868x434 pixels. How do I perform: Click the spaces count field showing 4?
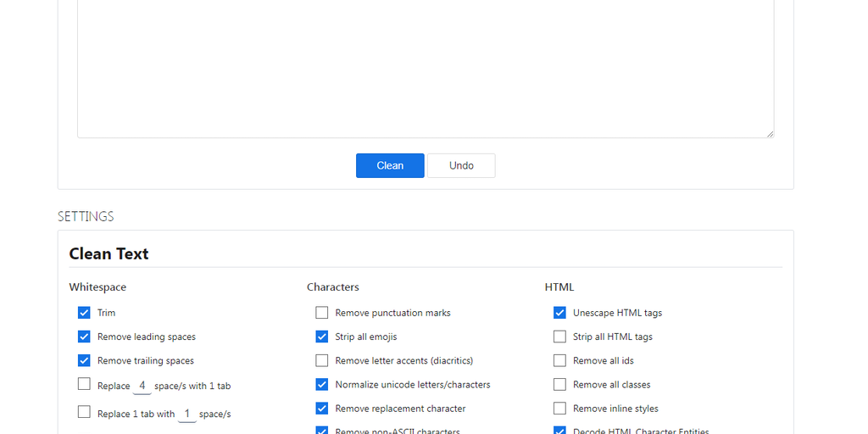[142, 386]
